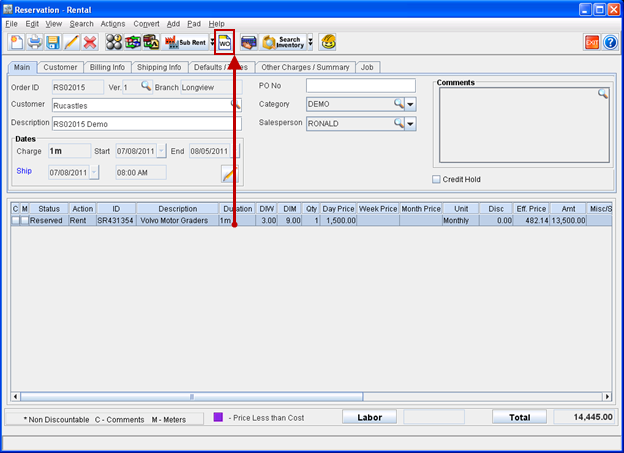The height and width of the screenshot is (453, 624).
Task: Click the New document toolbar icon
Action: click(x=16, y=42)
